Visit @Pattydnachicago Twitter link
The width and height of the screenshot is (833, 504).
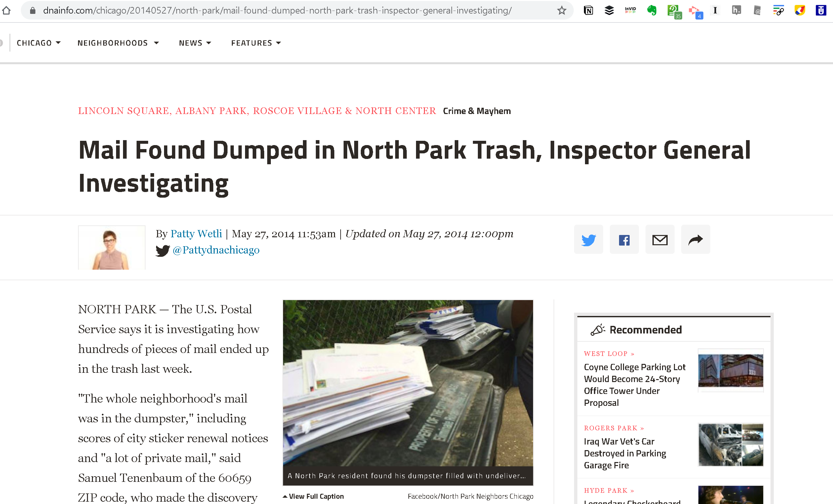(216, 250)
